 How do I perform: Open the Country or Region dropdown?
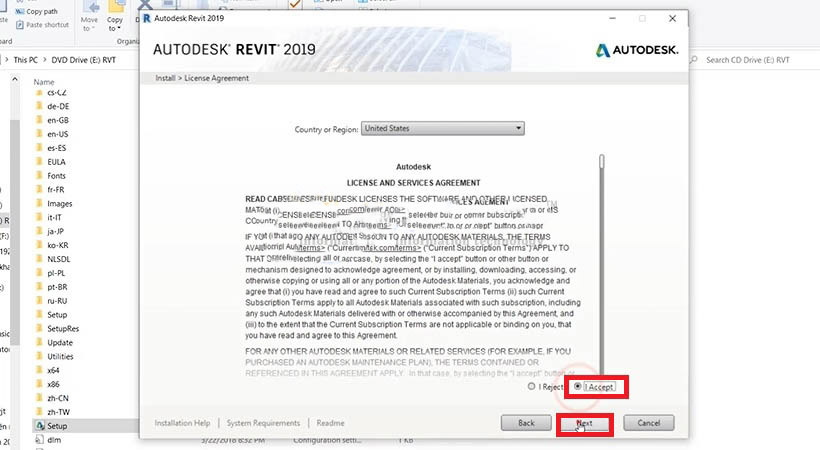click(442, 128)
